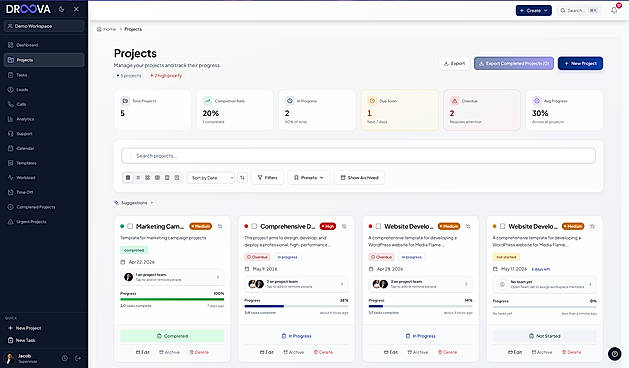
Task: Star the Marketing Cam... project
Action: tap(220, 226)
